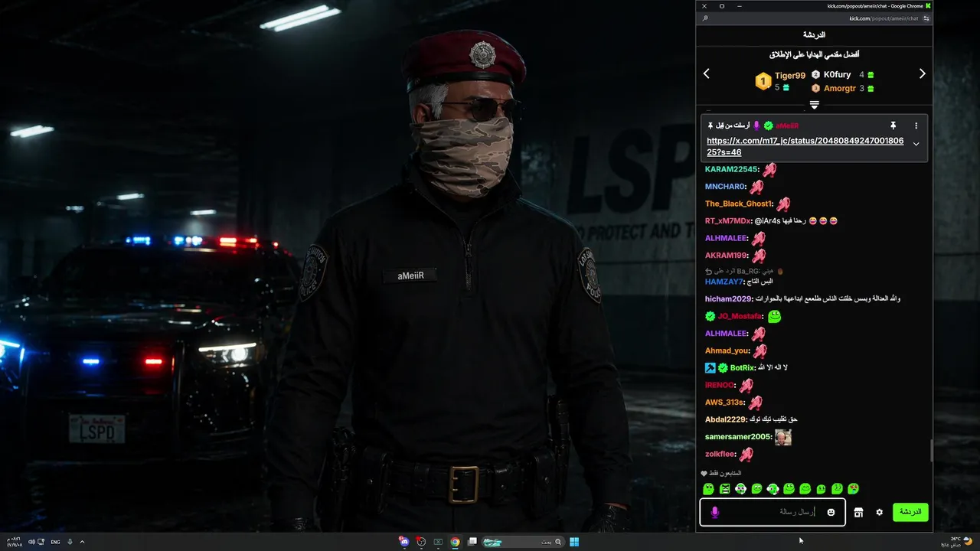Click the @iAr4s mention in chat
980x551 pixels.
tap(767, 221)
